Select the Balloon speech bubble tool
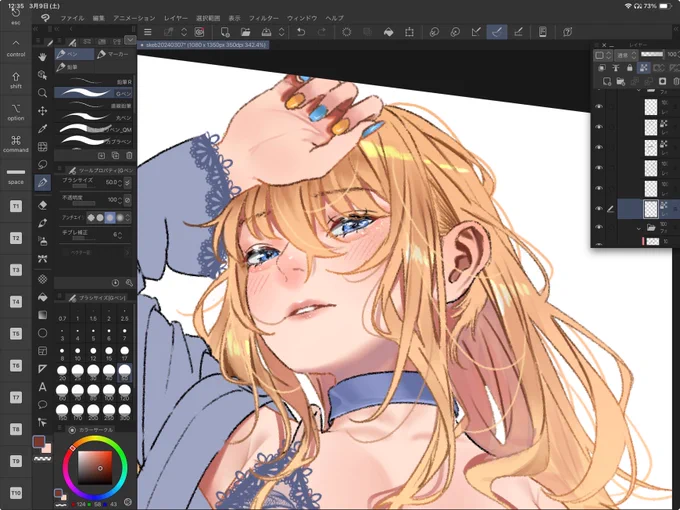The width and height of the screenshot is (680, 510). (x=42, y=405)
